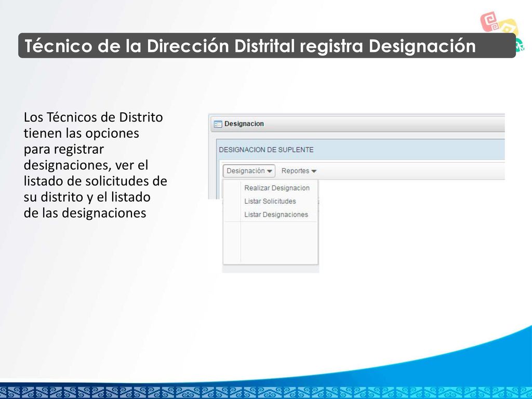Click the Designacion panel title text

click(244, 124)
